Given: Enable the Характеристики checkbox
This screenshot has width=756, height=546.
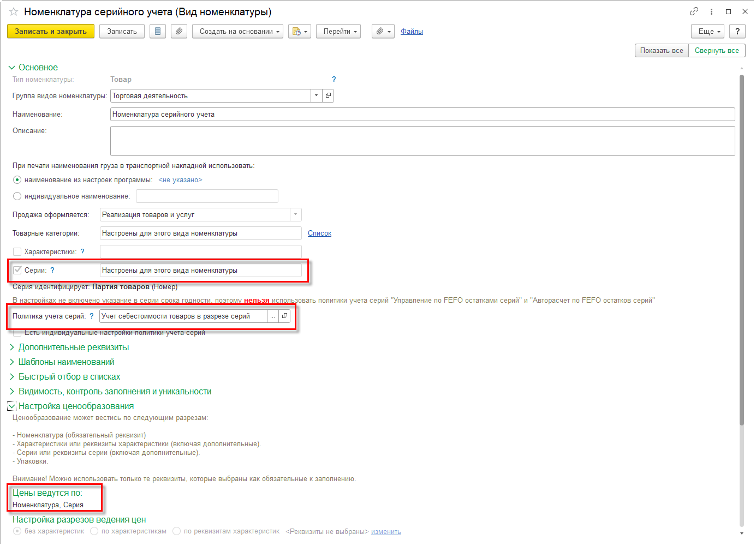Looking at the screenshot, I should (x=17, y=252).
